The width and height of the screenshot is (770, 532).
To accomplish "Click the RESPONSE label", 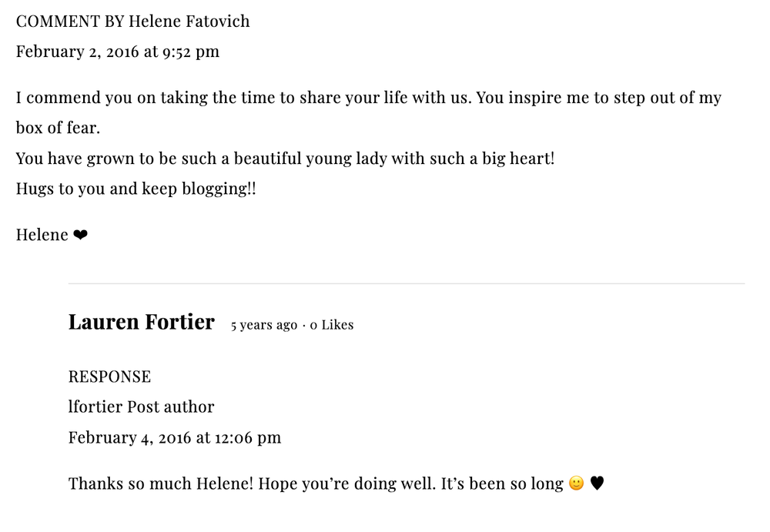I will [x=109, y=376].
